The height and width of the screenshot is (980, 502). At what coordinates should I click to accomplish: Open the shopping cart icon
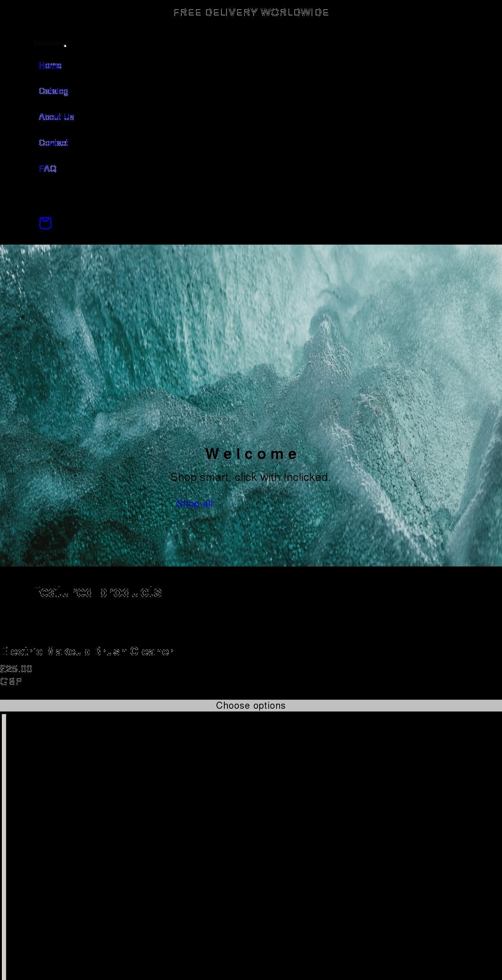click(x=45, y=223)
